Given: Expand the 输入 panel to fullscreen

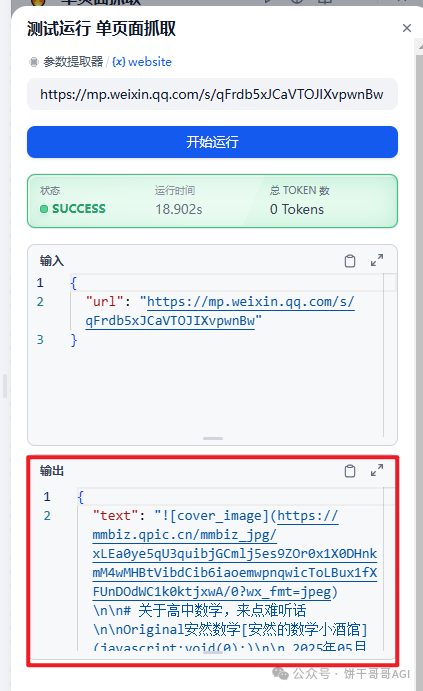Looking at the screenshot, I should click(x=377, y=260).
